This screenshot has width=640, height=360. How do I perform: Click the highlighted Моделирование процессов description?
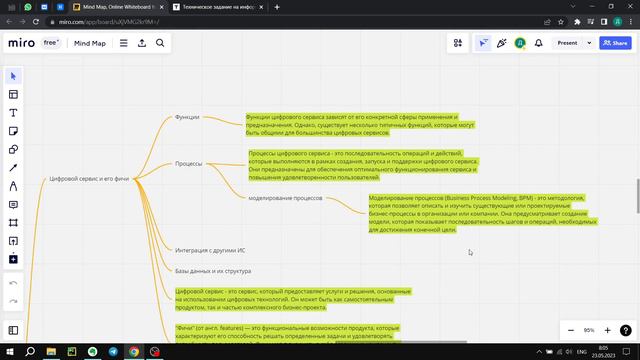click(483, 213)
